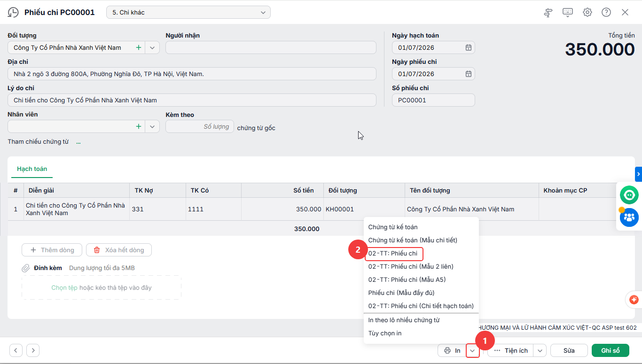
Task: Click the Sửa button
Action: click(569, 351)
